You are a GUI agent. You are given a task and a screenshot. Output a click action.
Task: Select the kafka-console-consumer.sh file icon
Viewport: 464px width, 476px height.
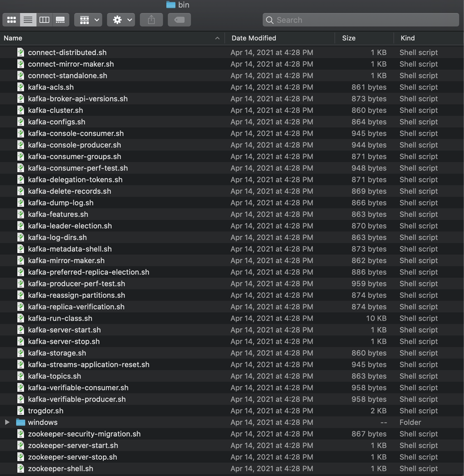[x=21, y=133]
